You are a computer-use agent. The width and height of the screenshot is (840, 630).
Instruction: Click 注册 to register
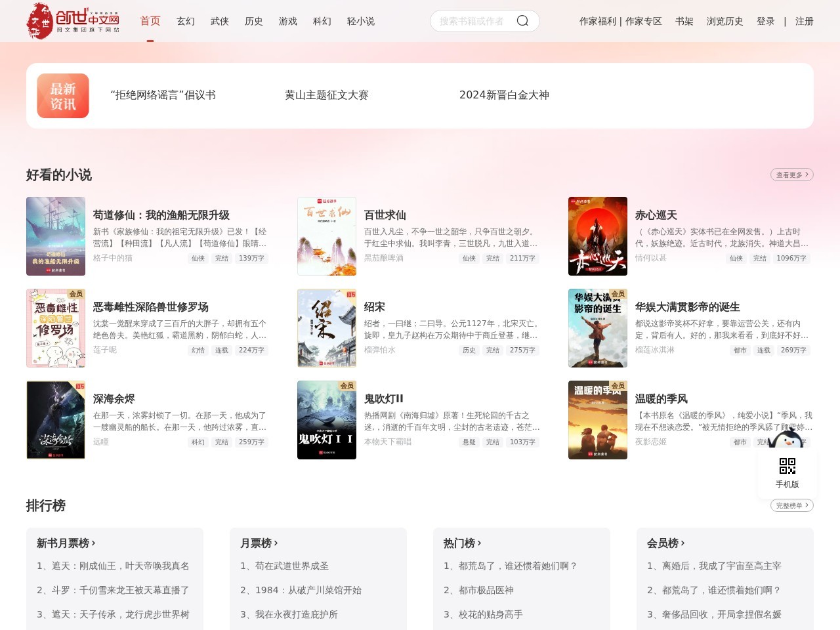(805, 21)
